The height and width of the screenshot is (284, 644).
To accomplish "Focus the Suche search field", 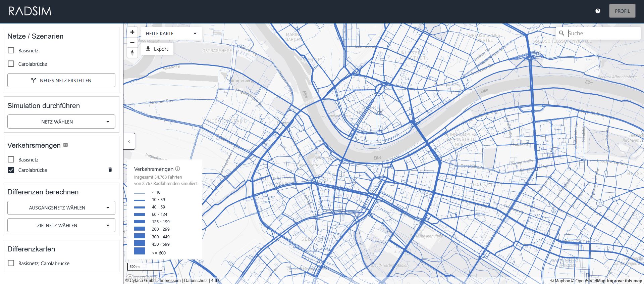I will click(x=602, y=33).
